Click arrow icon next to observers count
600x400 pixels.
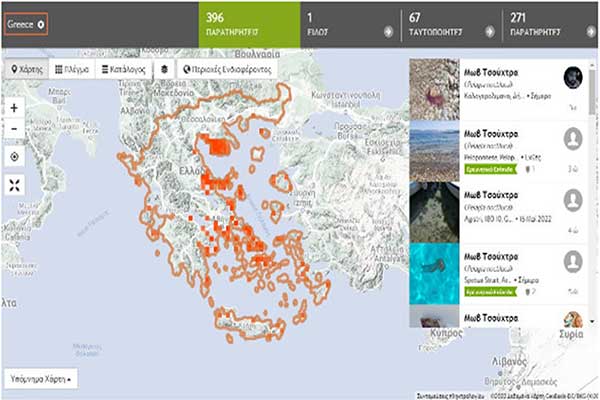click(588, 31)
